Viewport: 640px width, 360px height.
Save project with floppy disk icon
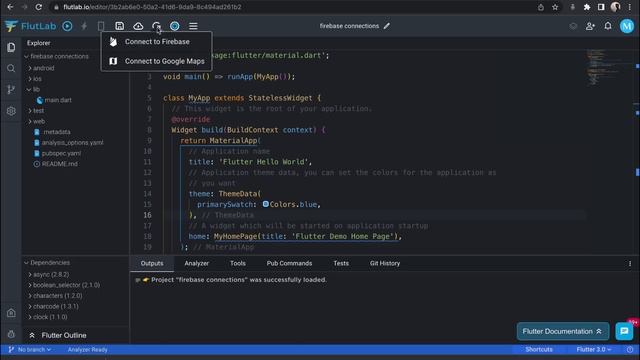pos(120,26)
